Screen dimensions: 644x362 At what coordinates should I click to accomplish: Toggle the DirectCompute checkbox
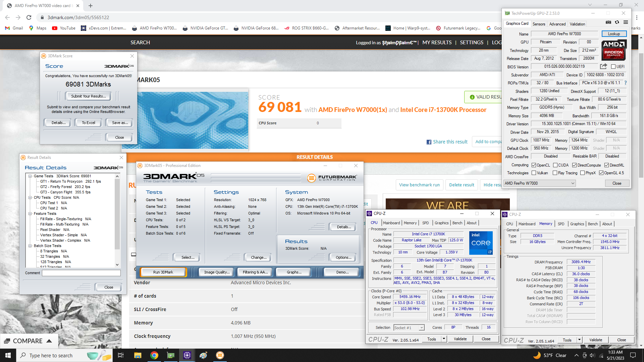[x=574, y=165]
